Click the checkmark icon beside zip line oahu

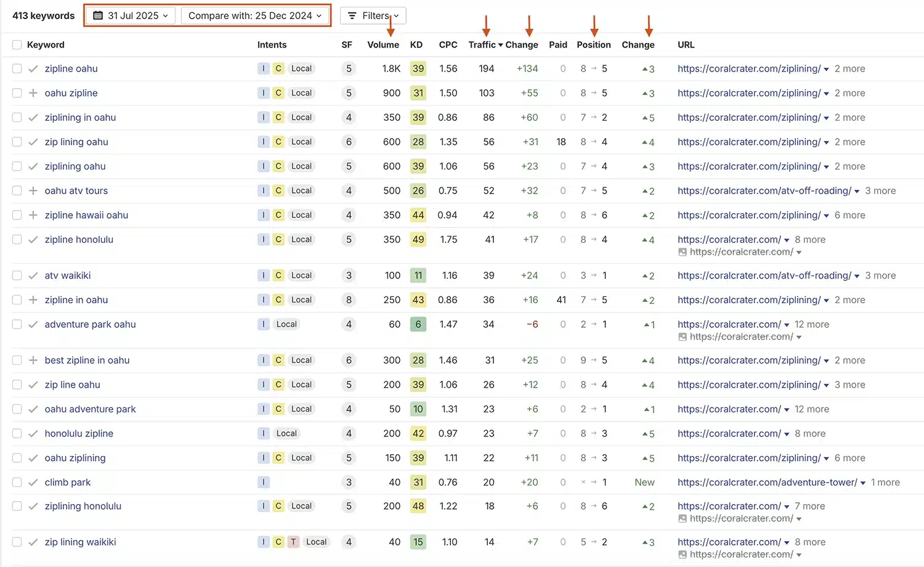33,385
